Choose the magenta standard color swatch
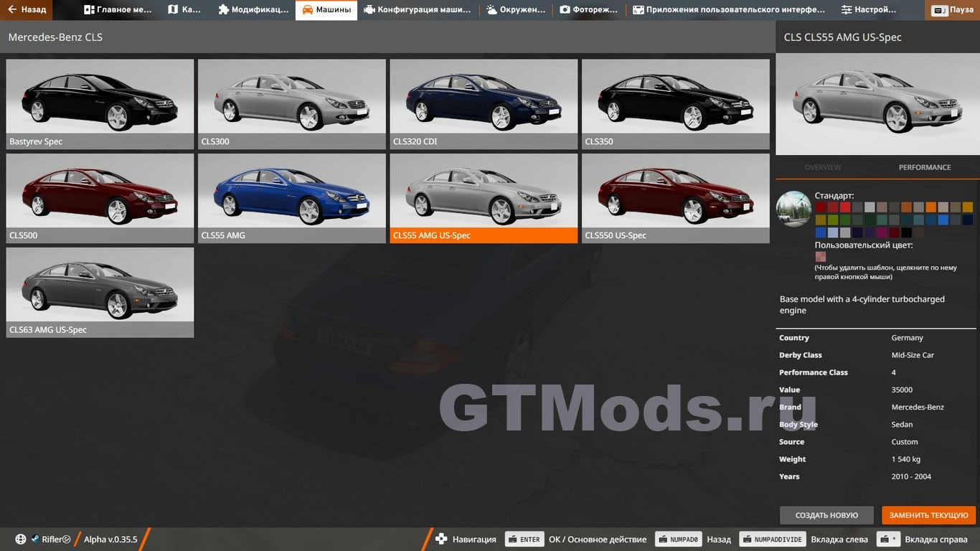Image resolution: width=980 pixels, height=551 pixels. coord(882,232)
